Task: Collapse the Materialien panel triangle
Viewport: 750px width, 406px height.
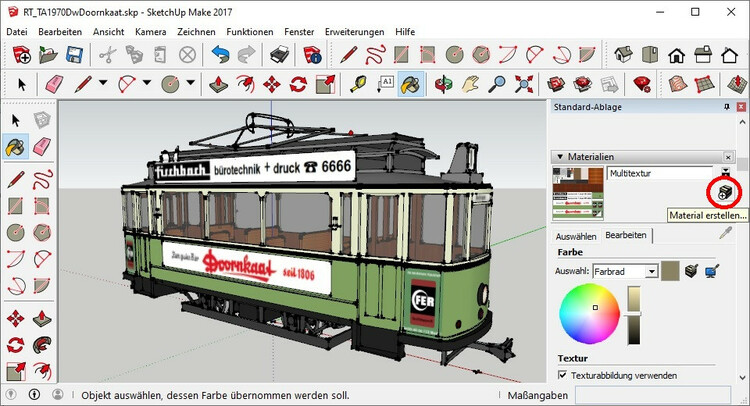Action: point(560,156)
